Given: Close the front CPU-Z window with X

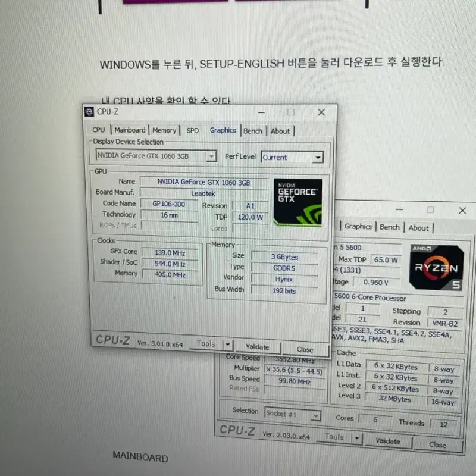Looking at the screenshot, I should pos(321,112).
